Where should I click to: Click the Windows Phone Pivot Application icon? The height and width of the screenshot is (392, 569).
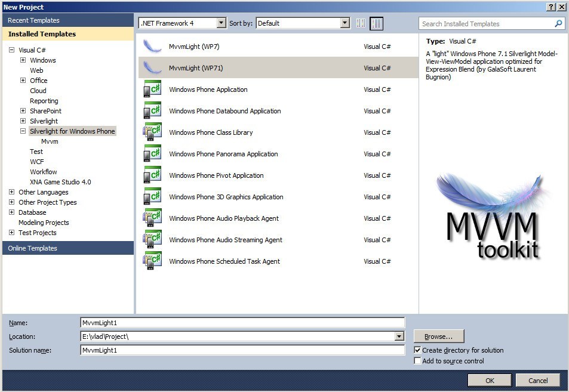pos(152,175)
